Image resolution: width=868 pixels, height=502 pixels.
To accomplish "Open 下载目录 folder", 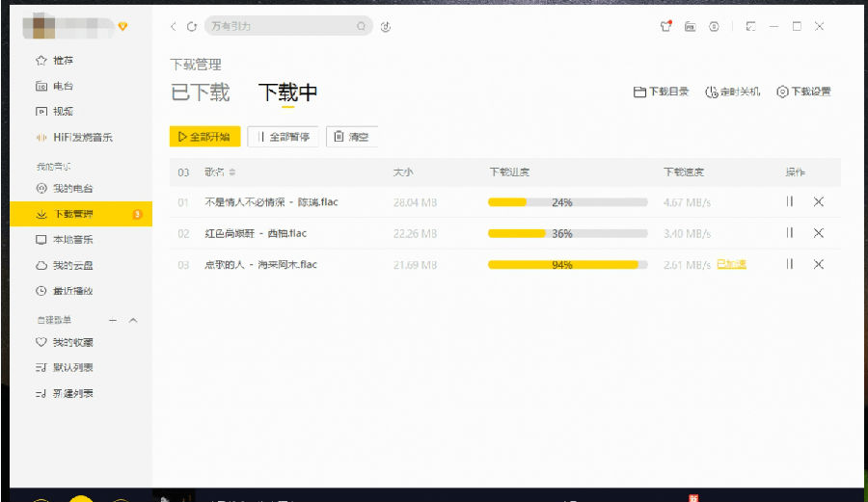I will 661,92.
